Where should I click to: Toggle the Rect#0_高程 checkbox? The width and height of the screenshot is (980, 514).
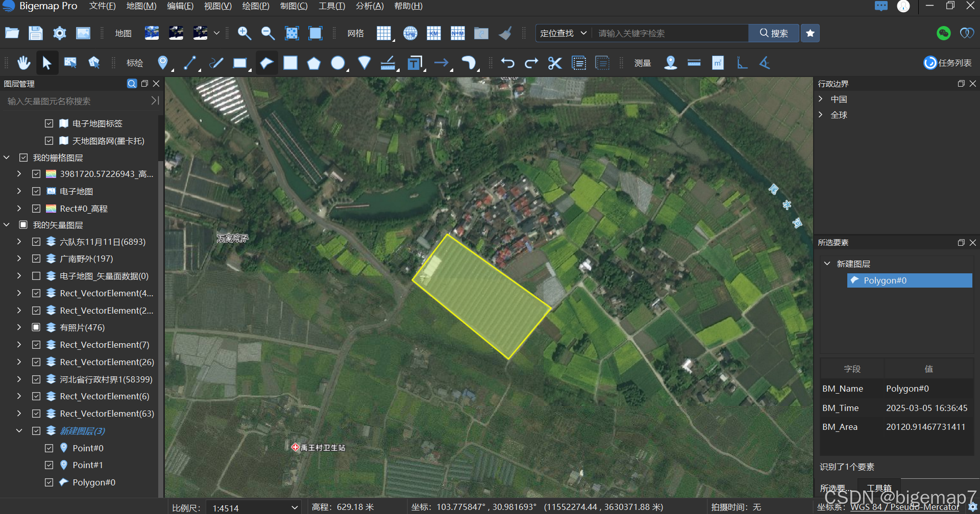(36, 209)
